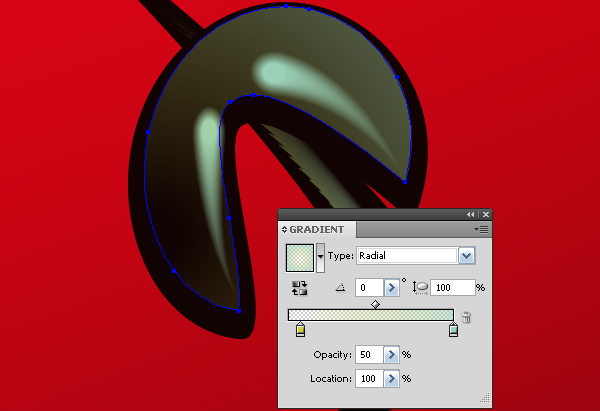This screenshot has width=600, height=411.
Task: Select the yellow left gradient stop
Action: point(301,329)
